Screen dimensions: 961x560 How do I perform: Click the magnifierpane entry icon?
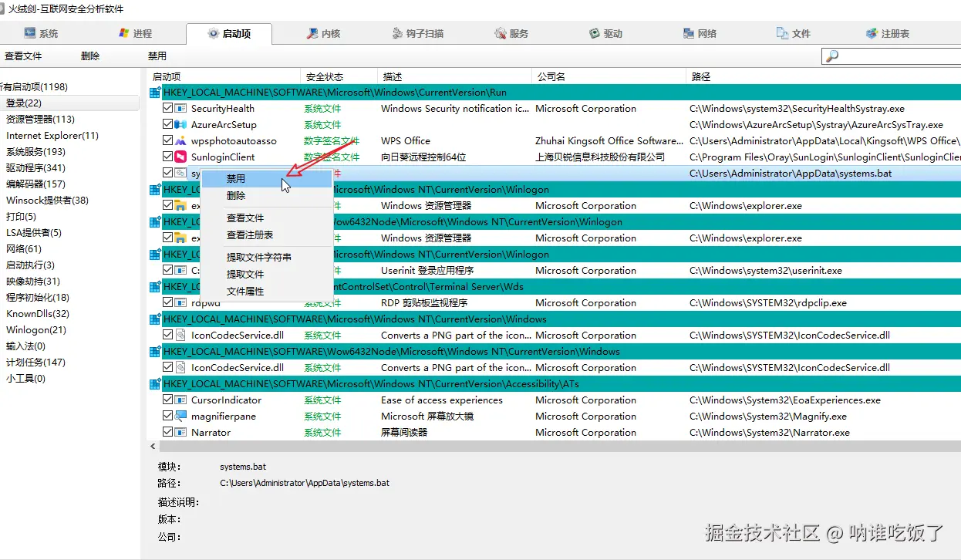tap(180, 417)
